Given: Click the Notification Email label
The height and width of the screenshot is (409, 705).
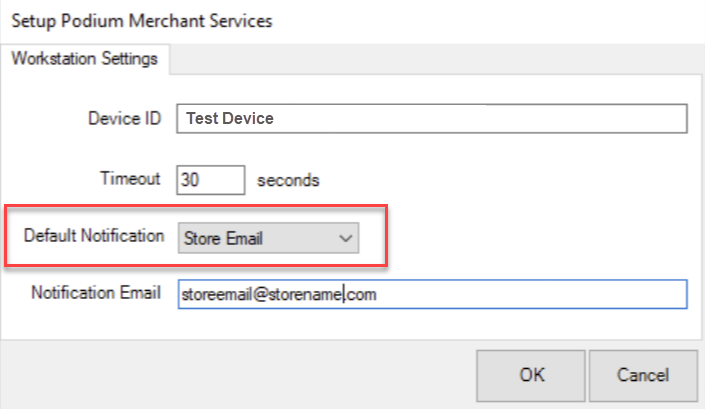Looking at the screenshot, I should tap(96, 294).
